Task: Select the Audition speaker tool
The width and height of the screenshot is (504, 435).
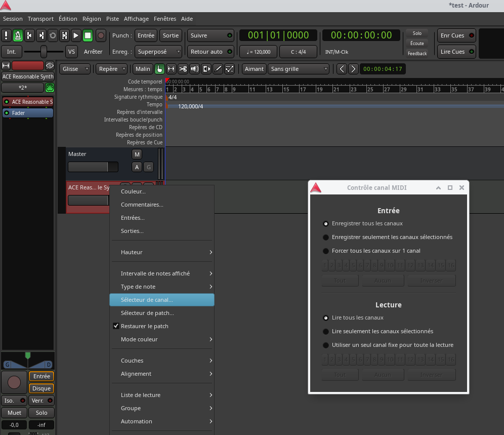Action: tap(194, 69)
